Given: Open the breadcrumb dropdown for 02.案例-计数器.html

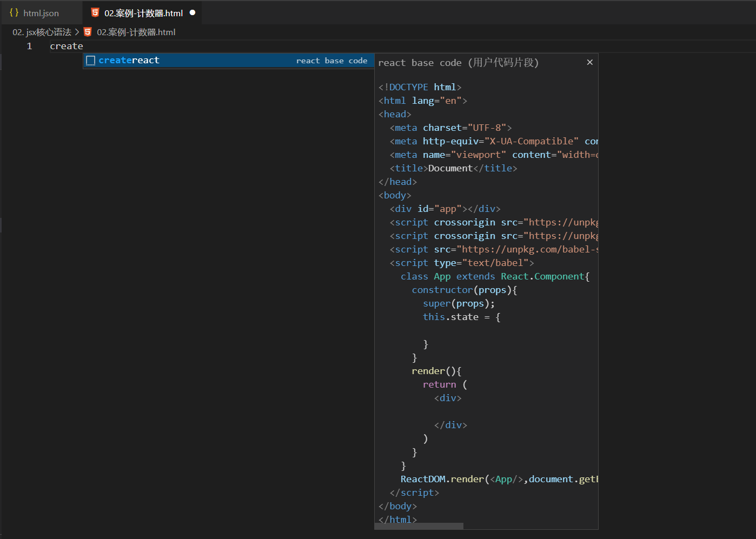Looking at the screenshot, I should [135, 32].
